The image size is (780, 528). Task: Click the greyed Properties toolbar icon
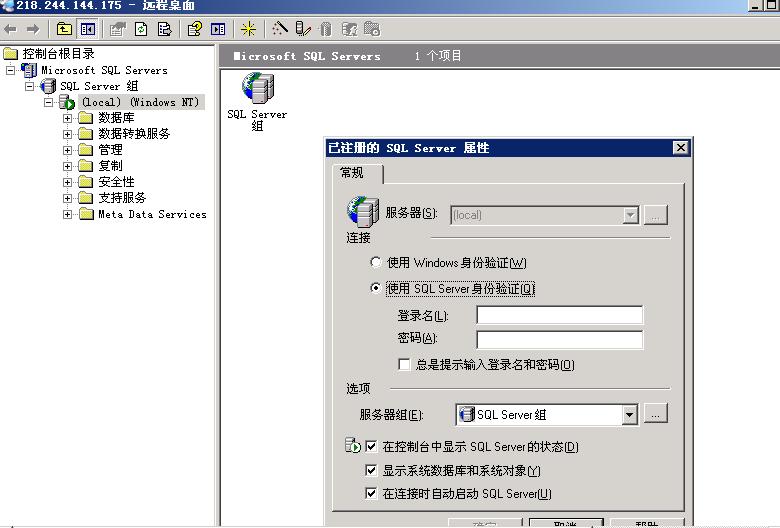click(117, 29)
